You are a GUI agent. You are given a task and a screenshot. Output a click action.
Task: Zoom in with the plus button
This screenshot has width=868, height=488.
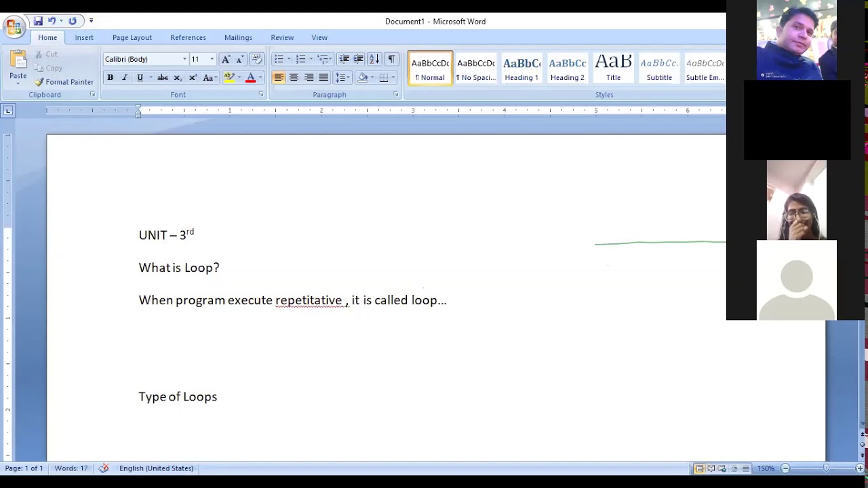[x=860, y=468]
